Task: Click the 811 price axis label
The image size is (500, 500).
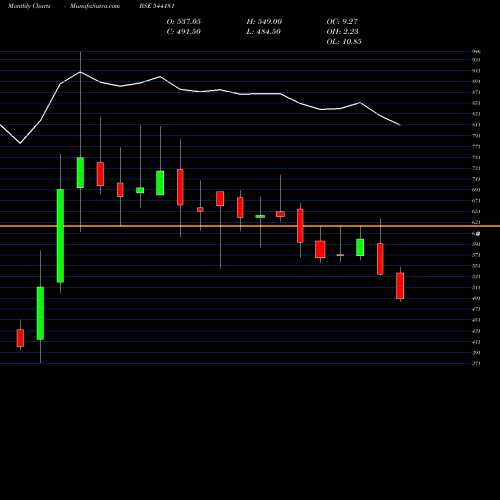Action: click(x=476, y=125)
